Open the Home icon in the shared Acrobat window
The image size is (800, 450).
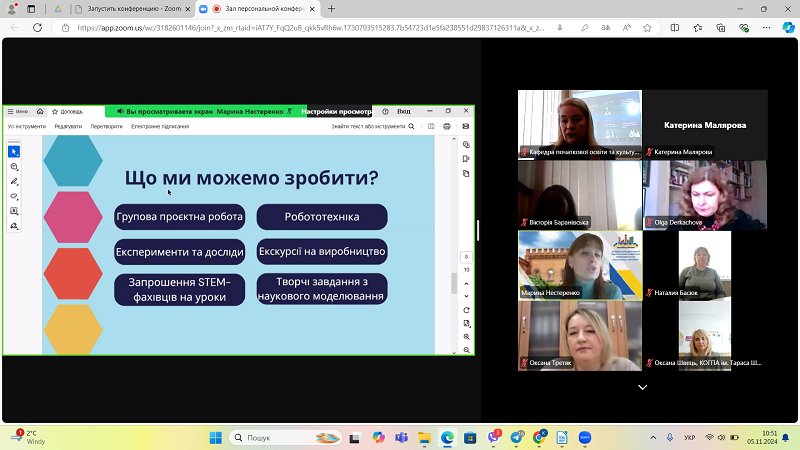pyautogui.click(x=40, y=111)
